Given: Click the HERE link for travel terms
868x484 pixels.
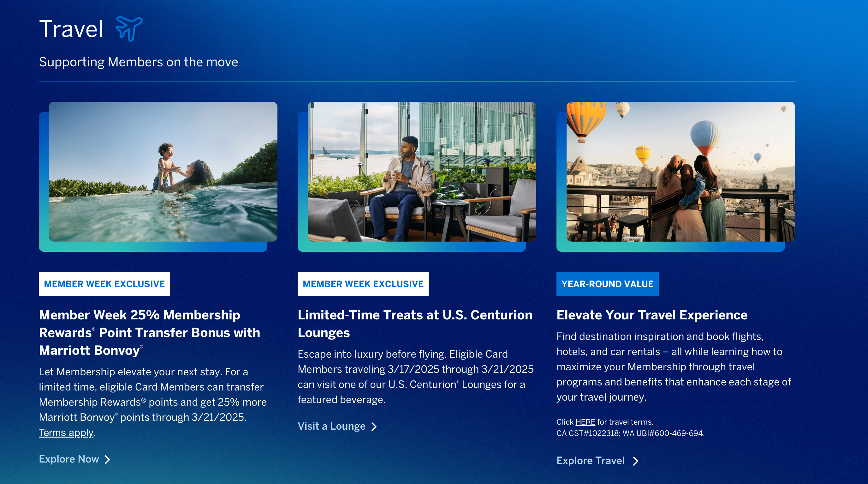Looking at the screenshot, I should 585,422.
